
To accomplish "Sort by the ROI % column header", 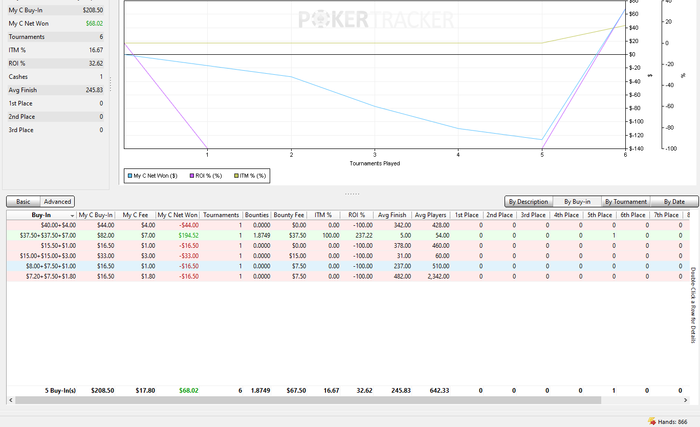I will pyautogui.click(x=357, y=215).
